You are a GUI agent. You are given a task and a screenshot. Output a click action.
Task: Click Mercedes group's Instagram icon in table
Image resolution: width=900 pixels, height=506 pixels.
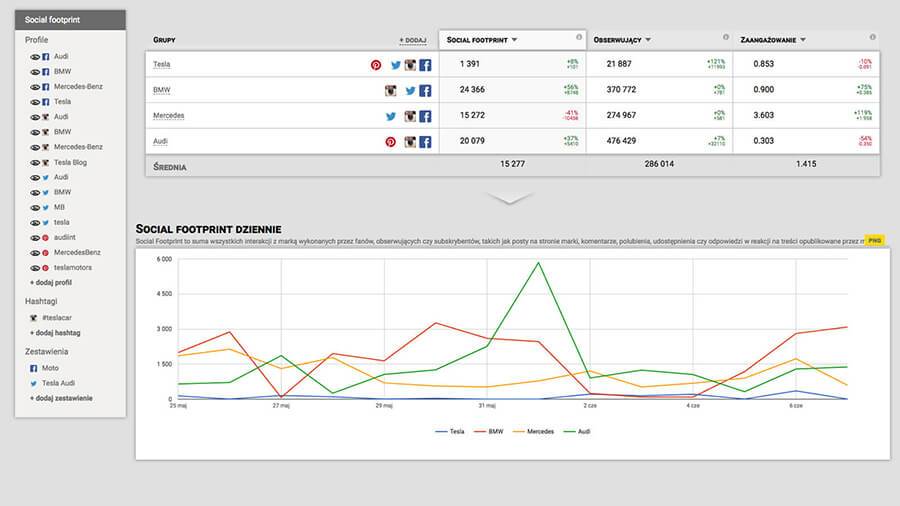tap(410, 116)
